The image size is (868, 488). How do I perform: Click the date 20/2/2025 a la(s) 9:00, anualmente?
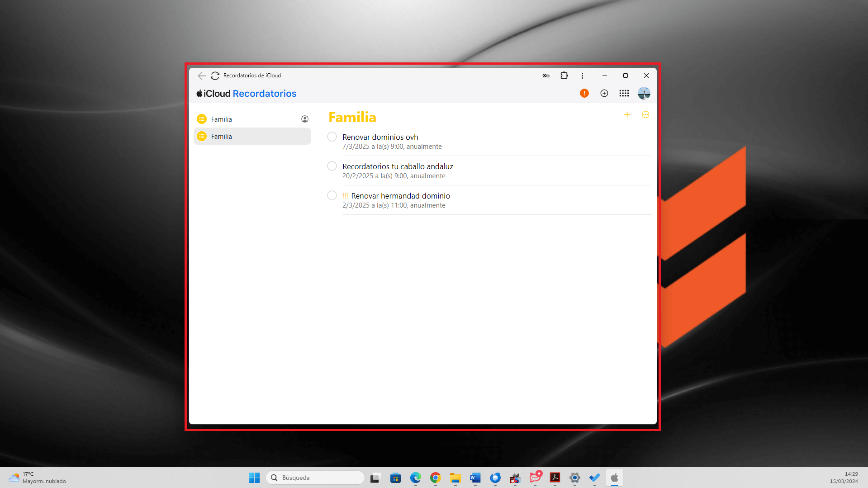pos(394,176)
